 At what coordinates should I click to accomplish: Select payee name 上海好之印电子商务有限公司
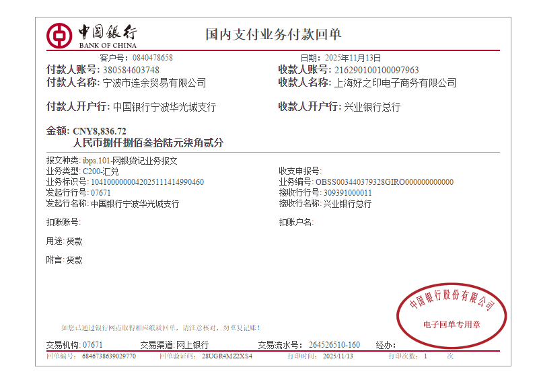point(395,83)
